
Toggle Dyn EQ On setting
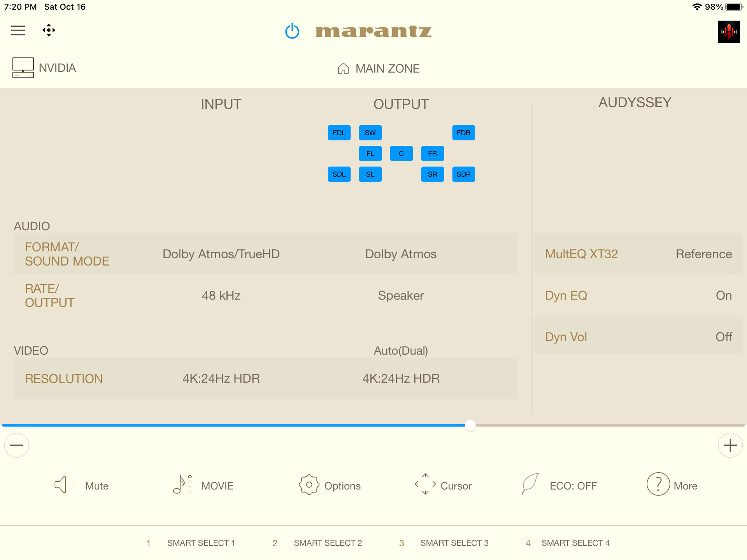[x=638, y=296]
